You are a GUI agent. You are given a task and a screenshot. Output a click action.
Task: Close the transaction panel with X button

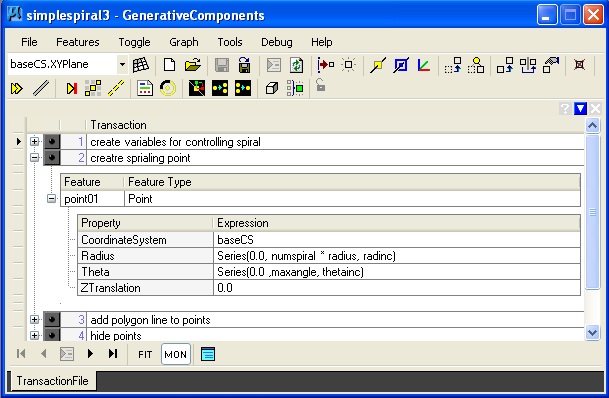(x=595, y=108)
